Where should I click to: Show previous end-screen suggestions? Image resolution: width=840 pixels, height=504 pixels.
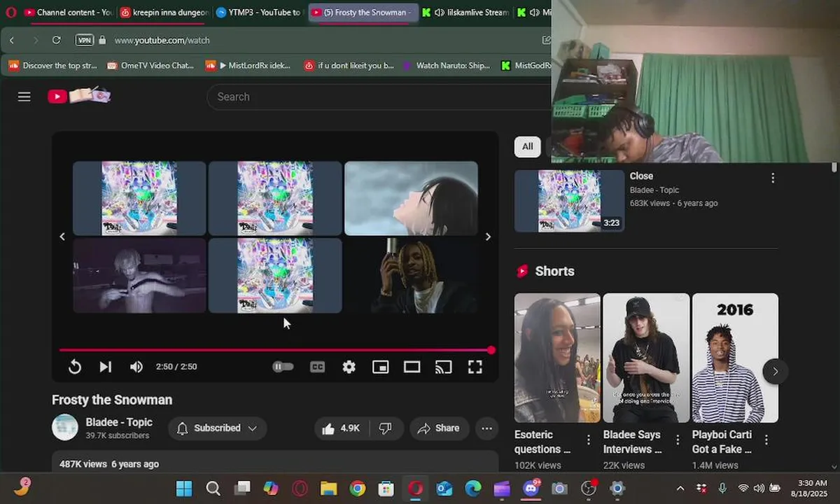(62, 237)
